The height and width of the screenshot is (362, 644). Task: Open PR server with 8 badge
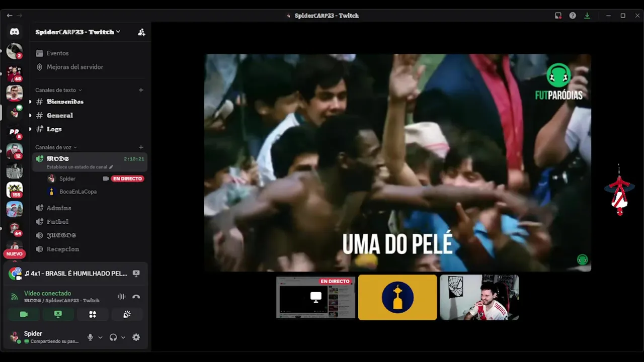15,132
